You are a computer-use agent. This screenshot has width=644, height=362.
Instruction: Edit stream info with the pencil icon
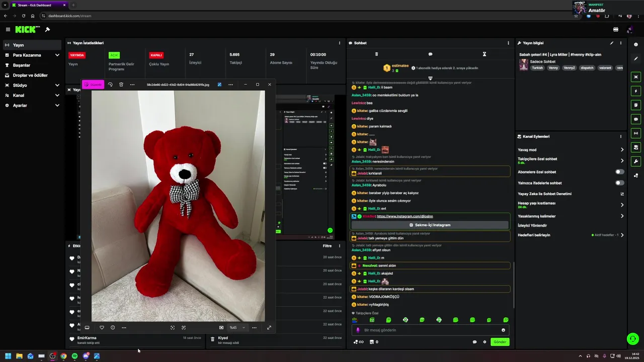coord(612,43)
